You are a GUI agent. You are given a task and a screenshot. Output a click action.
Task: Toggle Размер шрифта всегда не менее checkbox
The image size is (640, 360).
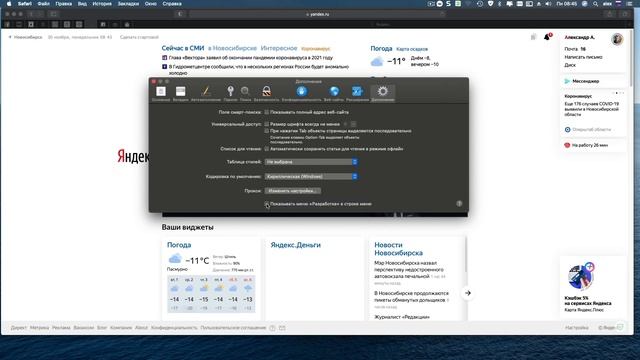pos(267,124)
